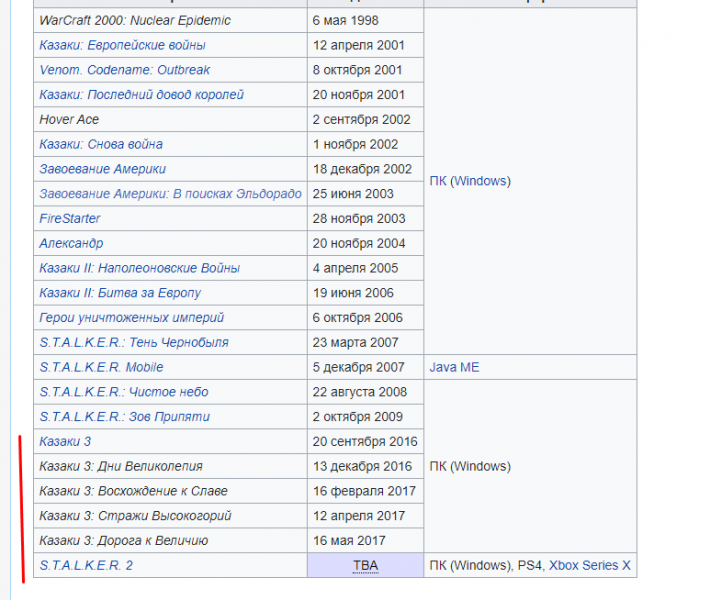
Task: Follow the Казаки: Снова война link
Action: 100,144
